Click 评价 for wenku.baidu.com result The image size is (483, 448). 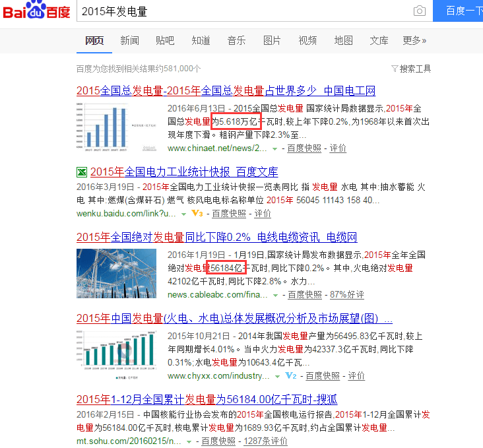[x=263, y=213]
